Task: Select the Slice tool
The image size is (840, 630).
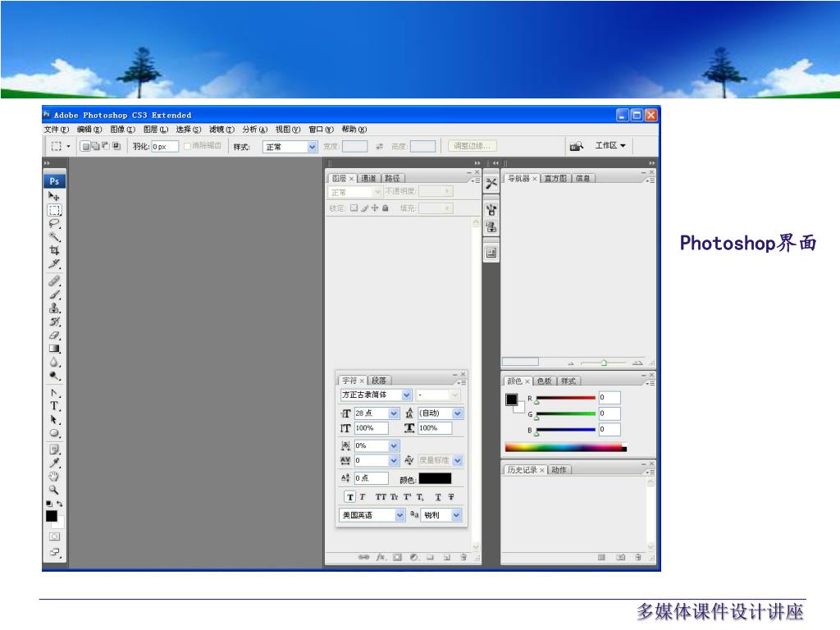Action: click(54, 263)
